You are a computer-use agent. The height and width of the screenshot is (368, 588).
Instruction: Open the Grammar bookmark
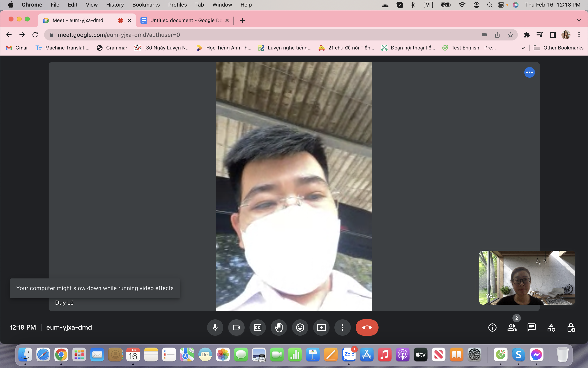point(112,48)
